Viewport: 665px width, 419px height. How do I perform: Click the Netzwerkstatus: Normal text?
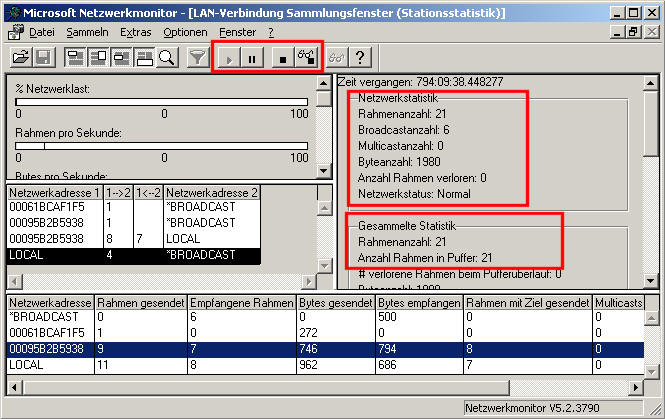pos(414,194)
